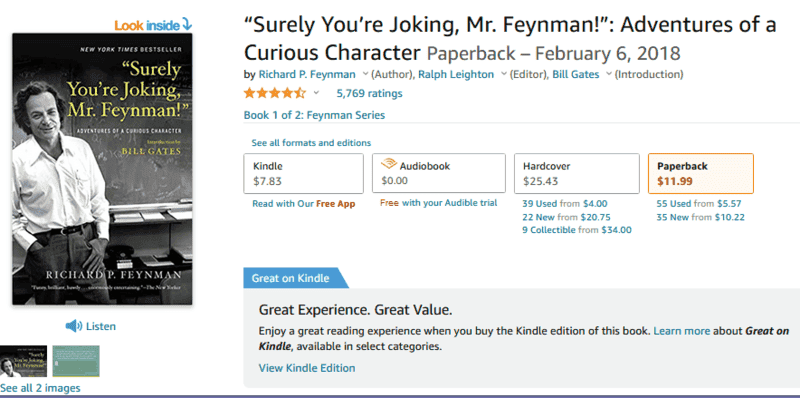Click the Look inside arrow icon
Image resolution: width=800 pixels, height=398 pixels.
pyautogui.click(x=187, y=24)
